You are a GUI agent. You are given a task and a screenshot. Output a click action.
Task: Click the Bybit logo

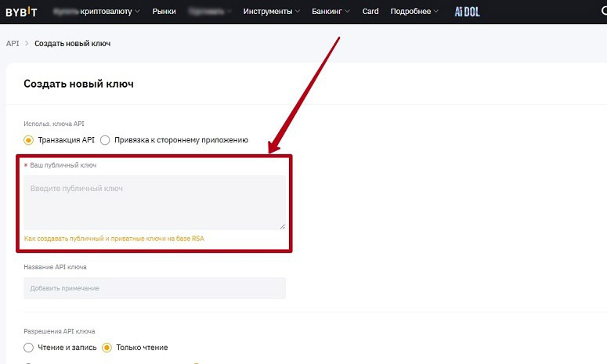[x=21, y=12]
